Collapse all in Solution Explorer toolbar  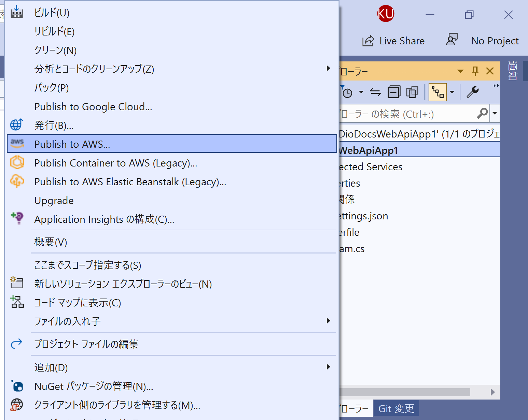pyautogui.click(x=394, y=92)
